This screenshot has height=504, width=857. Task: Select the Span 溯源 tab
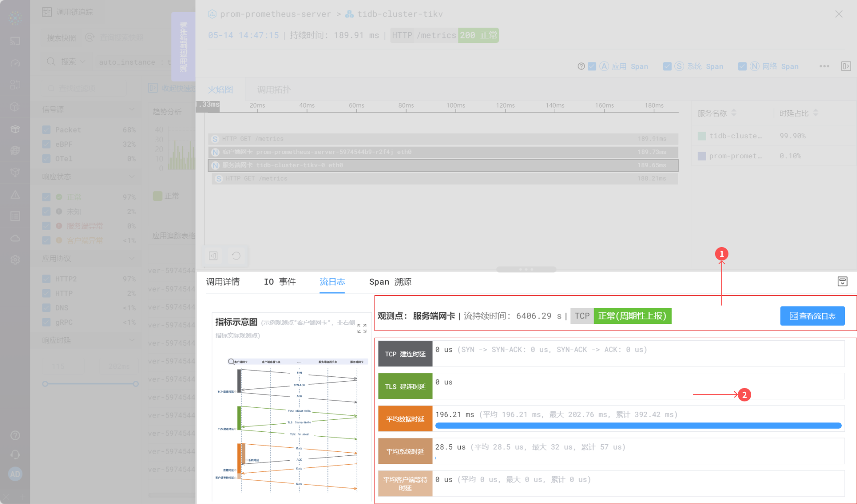(390, 282)
